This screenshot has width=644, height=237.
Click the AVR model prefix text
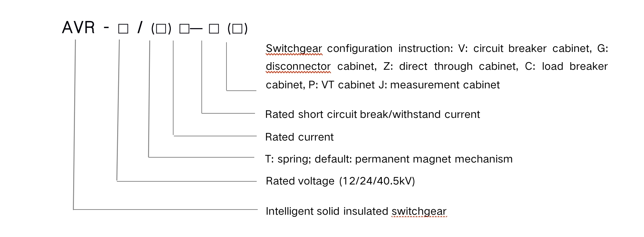click(78, 27)
